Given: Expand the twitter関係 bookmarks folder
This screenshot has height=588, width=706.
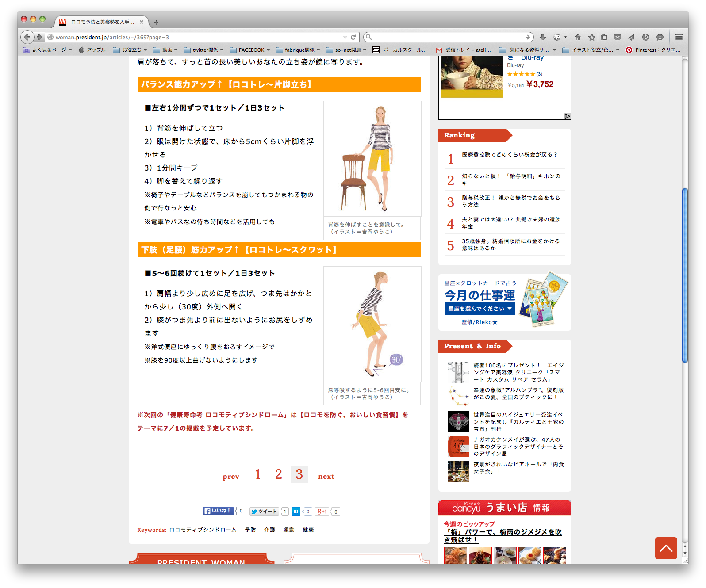Looking at the screenshot, I should [203, 50].
